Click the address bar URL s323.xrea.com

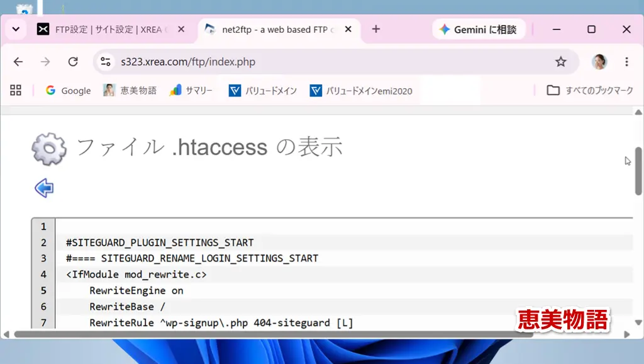pyautogui.click(x=188, y=62)
